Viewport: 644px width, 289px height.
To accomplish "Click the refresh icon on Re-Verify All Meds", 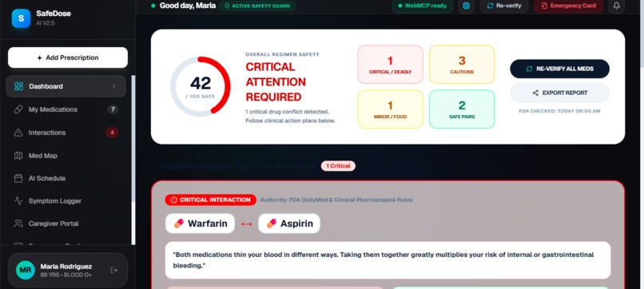I will pyautogui.click(x=530, y=69).
